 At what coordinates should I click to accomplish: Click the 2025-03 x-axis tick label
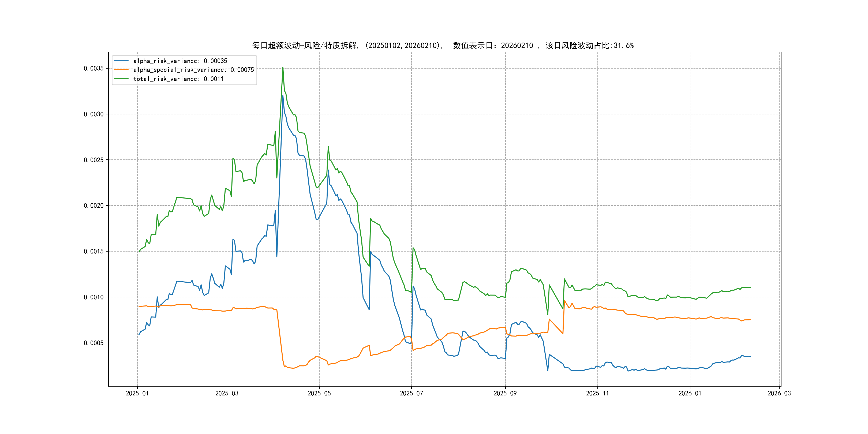point(227,393)
